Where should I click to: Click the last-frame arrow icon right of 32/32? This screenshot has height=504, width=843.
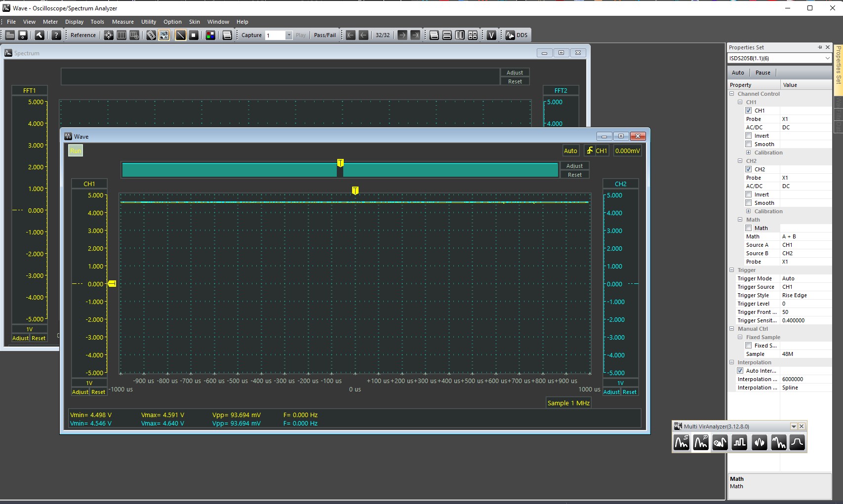tap(415, 35)
